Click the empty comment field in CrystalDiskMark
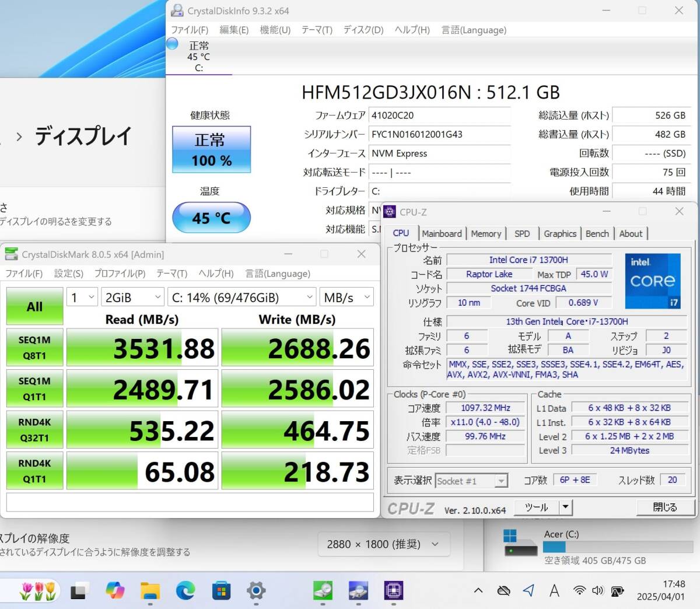The width and height of the screenshot is (700, 609). tap(190, 502)
